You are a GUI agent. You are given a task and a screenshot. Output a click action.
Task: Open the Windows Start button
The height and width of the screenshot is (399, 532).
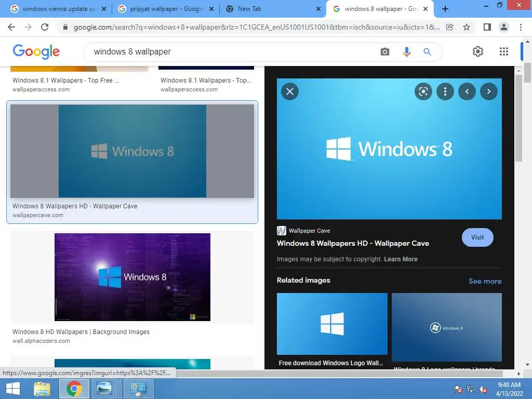coord(13,389)
